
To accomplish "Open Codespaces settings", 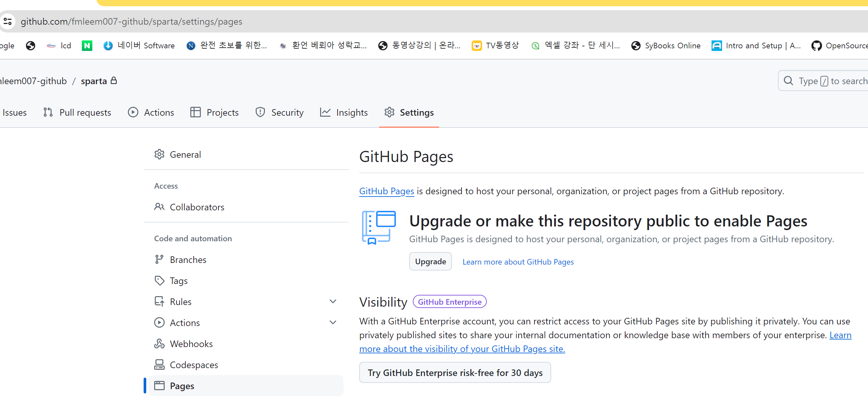I will (246, 365).
